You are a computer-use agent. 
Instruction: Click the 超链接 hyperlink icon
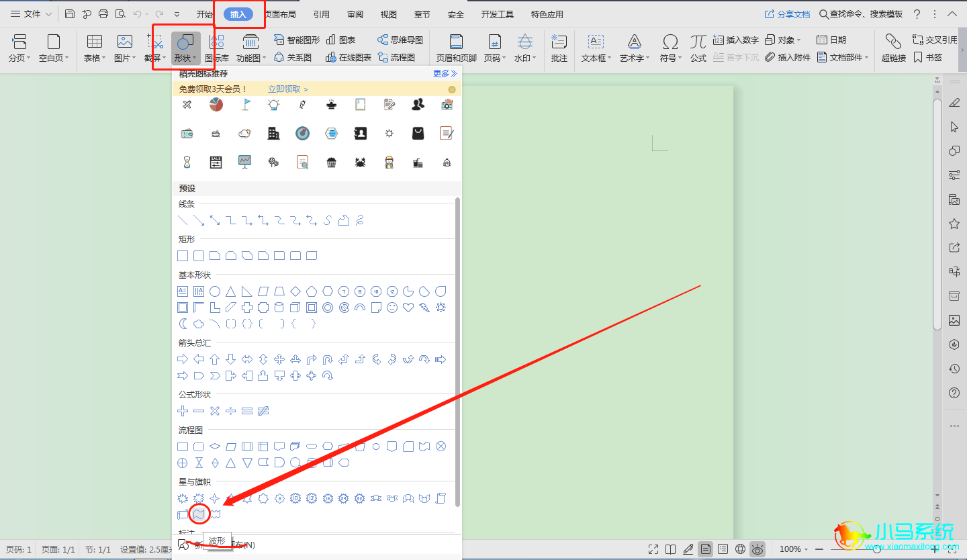click(x=893, y=42)
